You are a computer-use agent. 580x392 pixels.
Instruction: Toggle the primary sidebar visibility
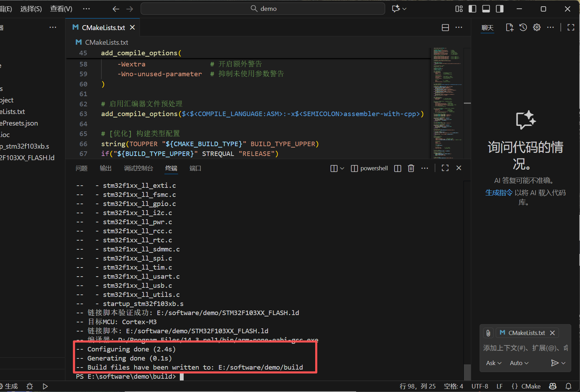tap(472, 9)
